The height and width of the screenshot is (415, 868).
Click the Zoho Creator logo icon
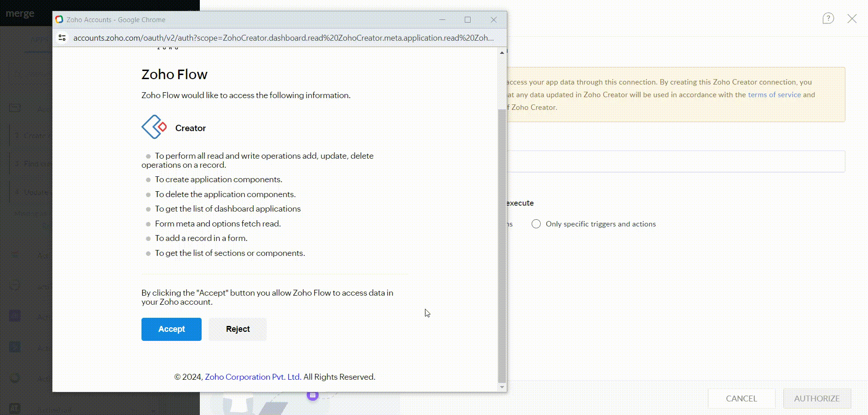(154, 127)
